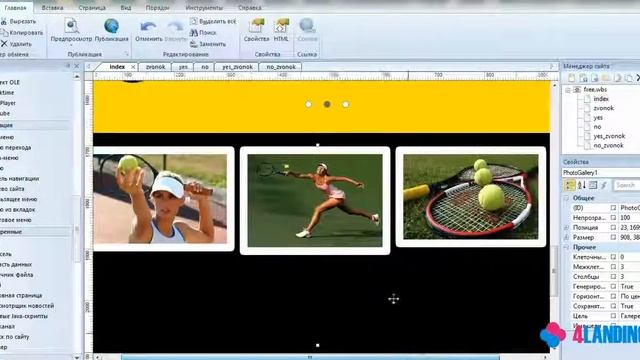Click the free.wbs project icon
The image size is (640, 360).
[577, 89]
